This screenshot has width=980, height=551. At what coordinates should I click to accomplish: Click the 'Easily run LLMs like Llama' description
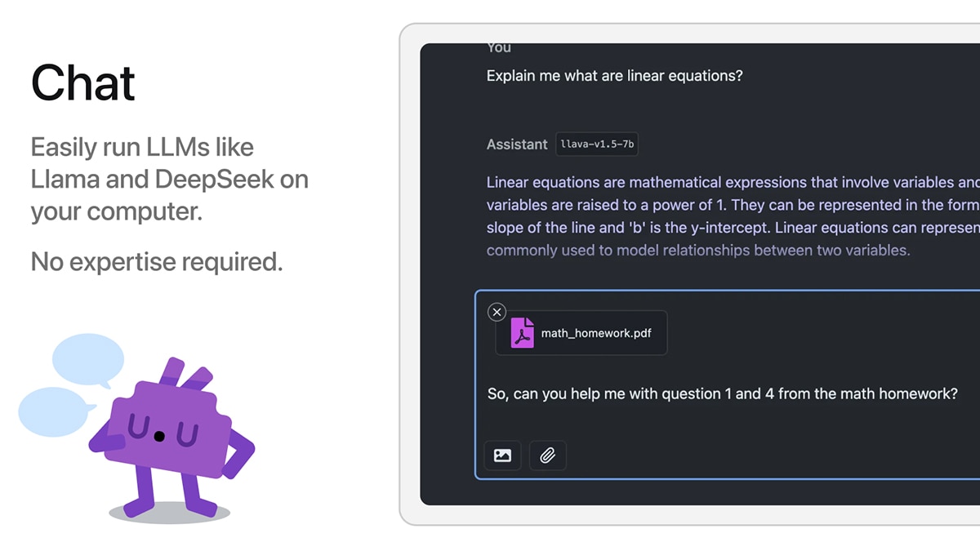click(x=170, y=180)
